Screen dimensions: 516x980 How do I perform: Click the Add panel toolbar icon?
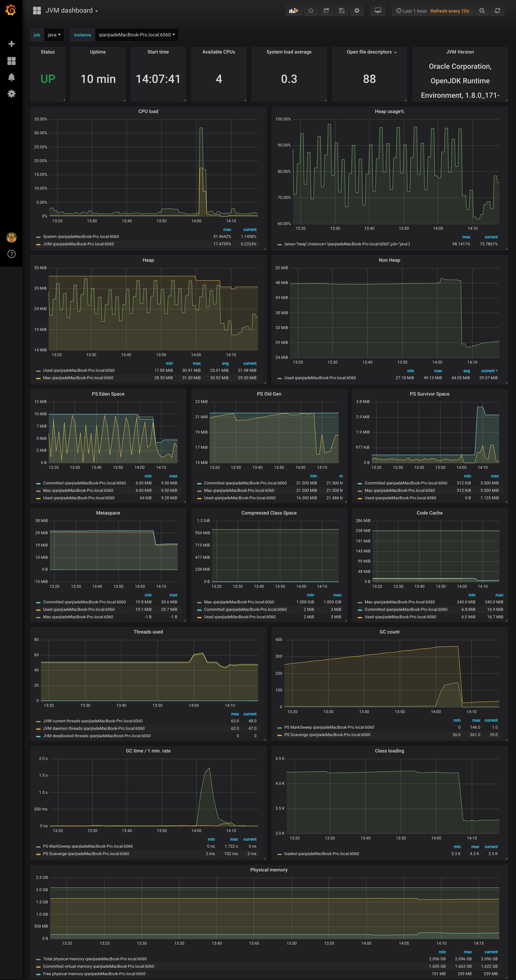pos(293,11)
